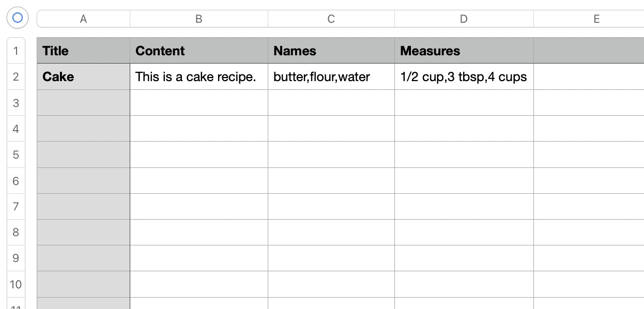Select column B header
This screenshot has height=309, width=644.
(x=198, y=19)
